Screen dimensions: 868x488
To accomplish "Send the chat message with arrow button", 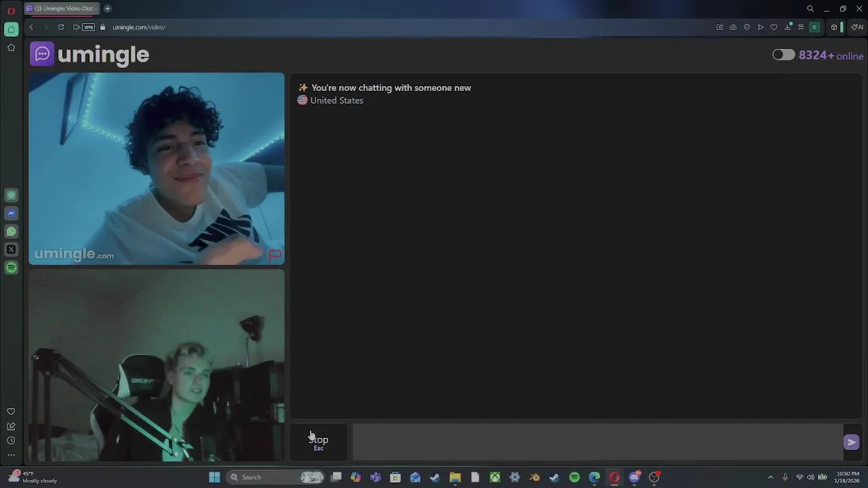I will (852, 442).
